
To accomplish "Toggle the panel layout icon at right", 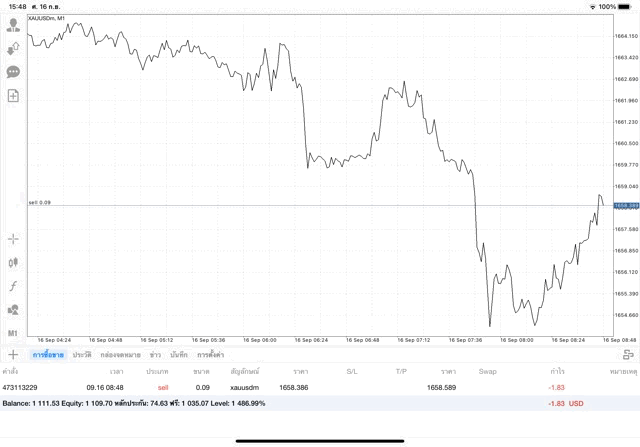I will pyautogui.click(x=628, y=354).
